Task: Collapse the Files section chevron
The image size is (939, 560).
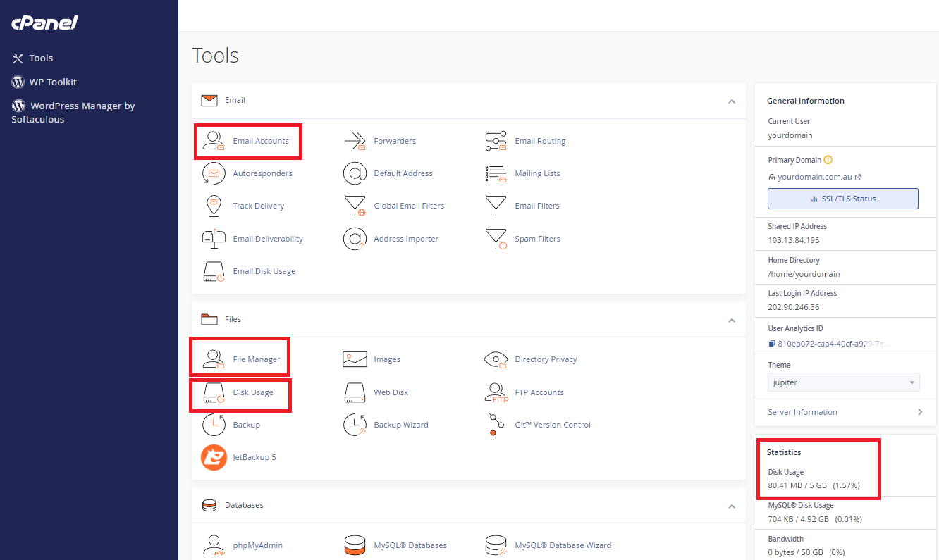Action: (x=732, y=321)
